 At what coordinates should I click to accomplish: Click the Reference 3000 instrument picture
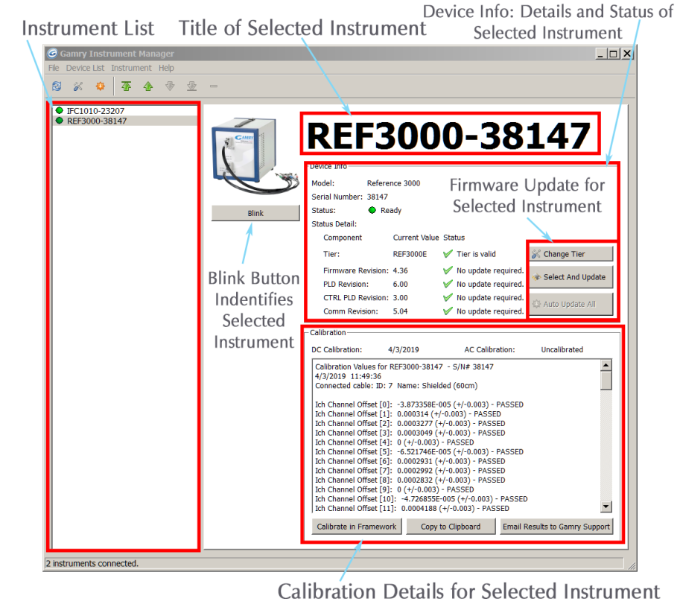[256, 155]
